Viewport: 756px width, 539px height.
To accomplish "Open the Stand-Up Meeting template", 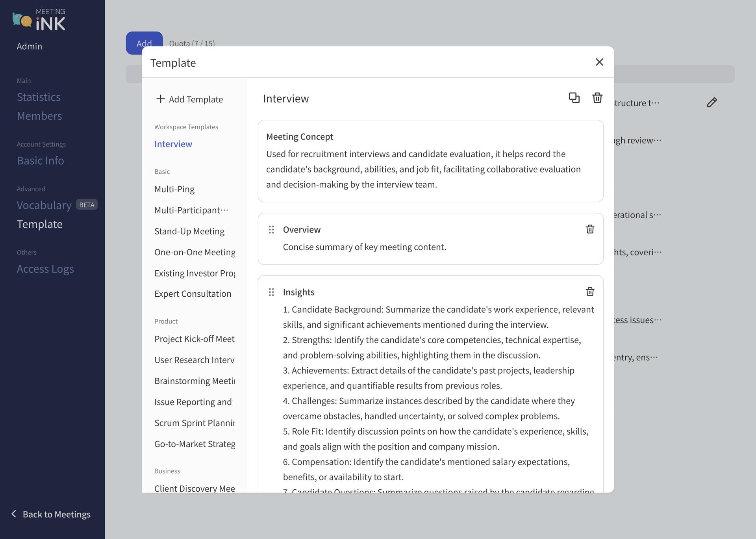I will (189, 231).
